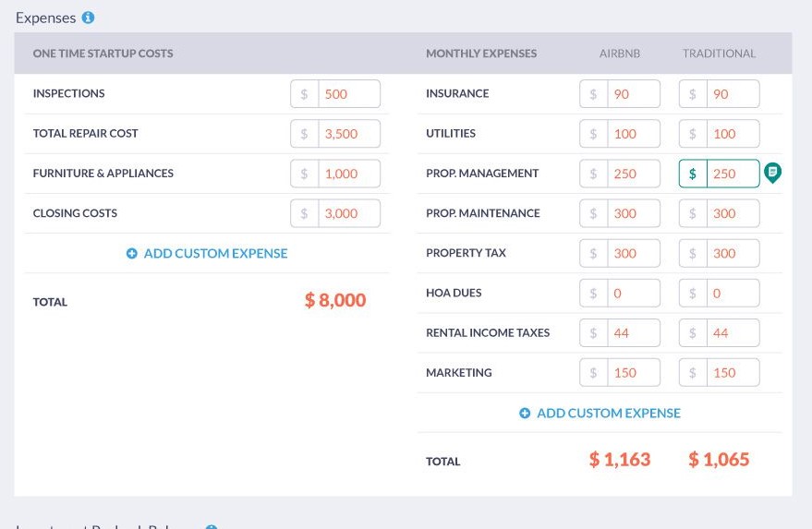Image resolution: width=812 pixels, height=529 pixels.
Task: Edit Traditional Insurance monthly amount
Action: point(733,94)
